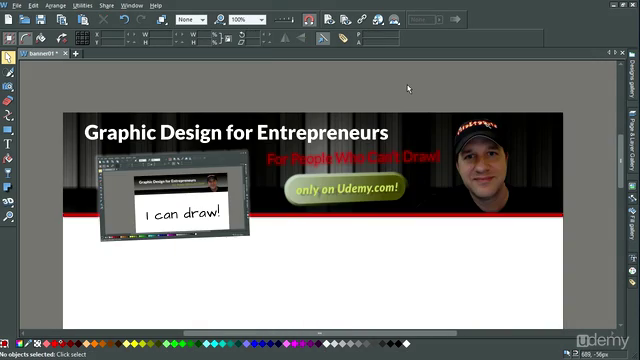Screen dimensions: 640x360
Task: Open the Share menu
Action: click(107, 6)
